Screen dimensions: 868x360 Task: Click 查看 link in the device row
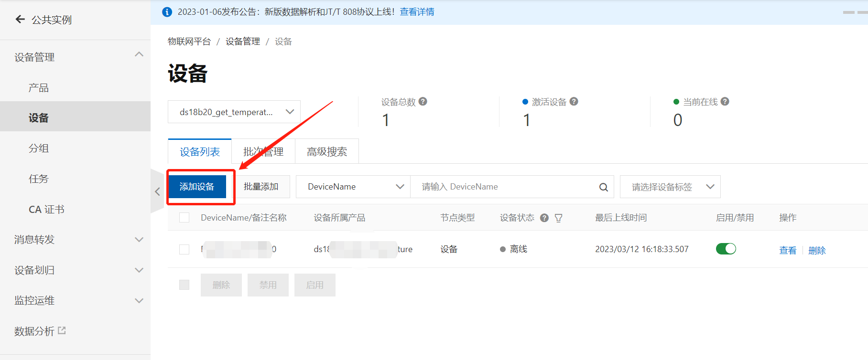(788, 250)
